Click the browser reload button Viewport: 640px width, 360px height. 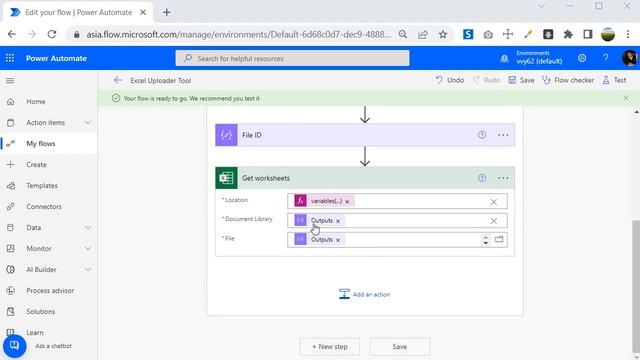(x=51, y=34)
